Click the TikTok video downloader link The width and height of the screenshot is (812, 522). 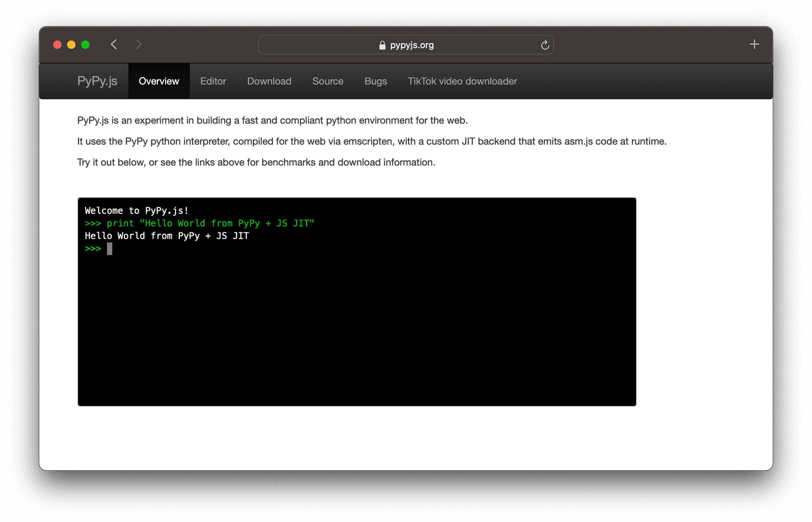[x=463, y=81]
